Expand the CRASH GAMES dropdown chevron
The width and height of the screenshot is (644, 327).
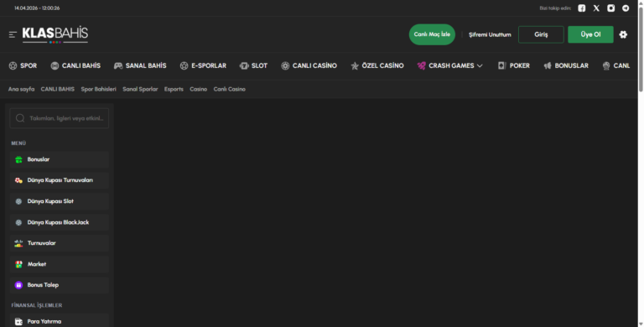tap(480, 65)
